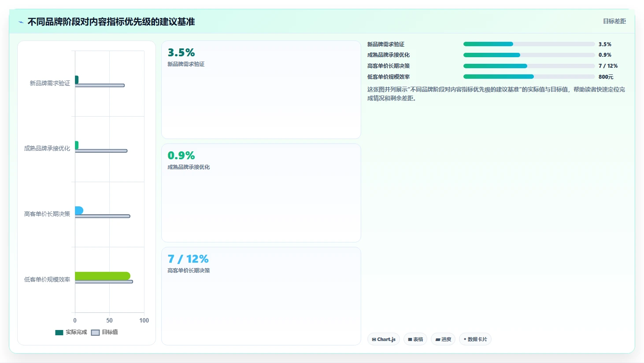This screenshot has width=644, height=363.
Task: Select the 进度 chip
Action: [x=443, y=339]
